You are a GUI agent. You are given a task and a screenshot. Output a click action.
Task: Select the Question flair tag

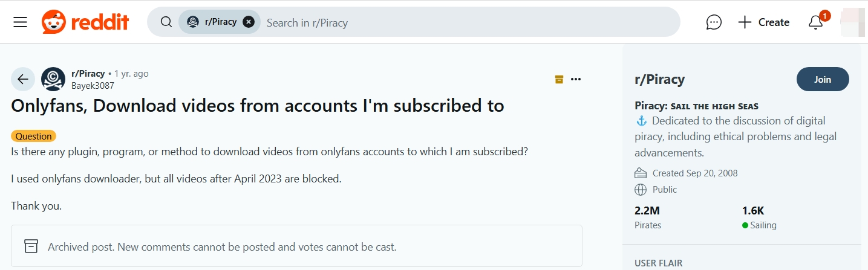(33, 137)
